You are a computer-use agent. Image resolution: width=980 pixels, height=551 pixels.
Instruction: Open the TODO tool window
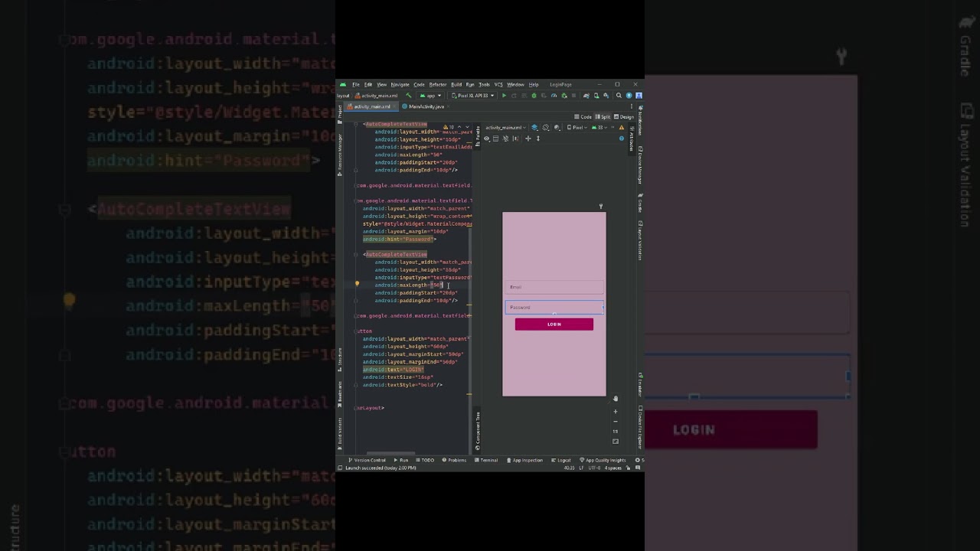425,460
